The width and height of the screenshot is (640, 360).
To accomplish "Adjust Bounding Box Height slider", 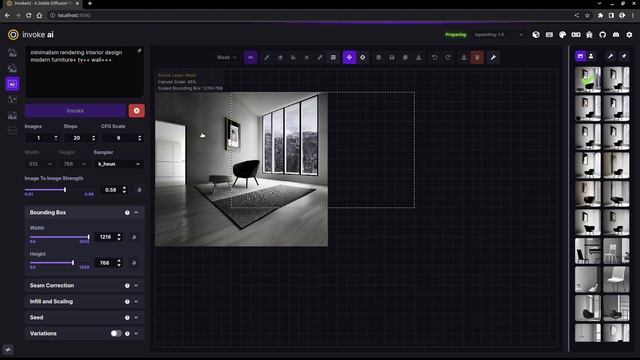I will (59, 263).
